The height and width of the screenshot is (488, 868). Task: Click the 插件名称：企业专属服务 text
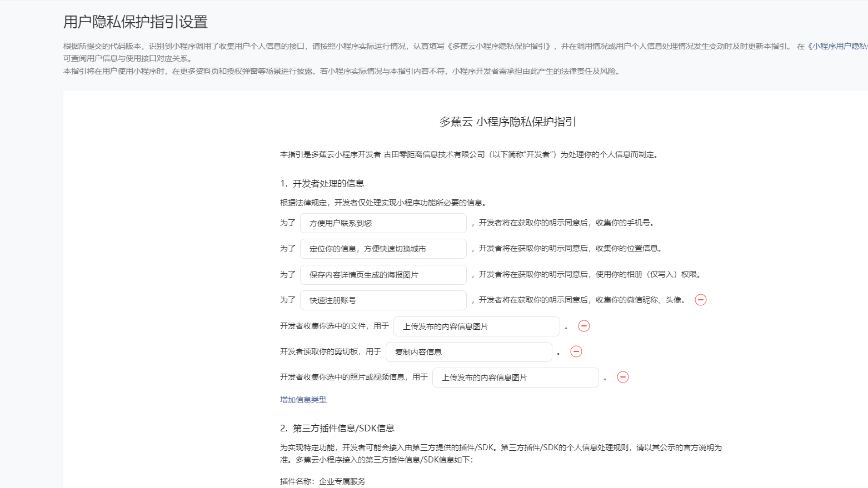tap(323, 481)
